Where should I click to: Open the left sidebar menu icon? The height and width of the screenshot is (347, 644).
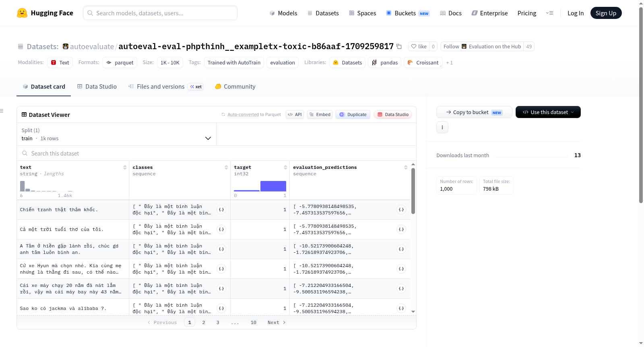pos(2,111)
